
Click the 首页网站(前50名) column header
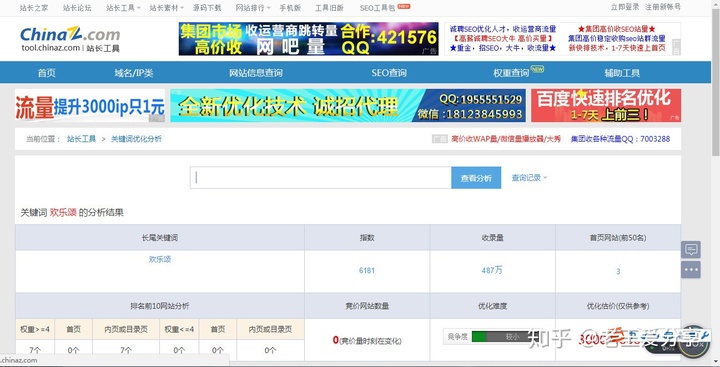click(x=618, y=238)
